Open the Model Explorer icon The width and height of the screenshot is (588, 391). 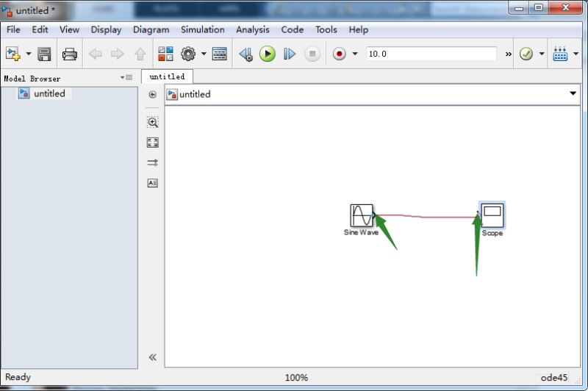tap(219, 54)
